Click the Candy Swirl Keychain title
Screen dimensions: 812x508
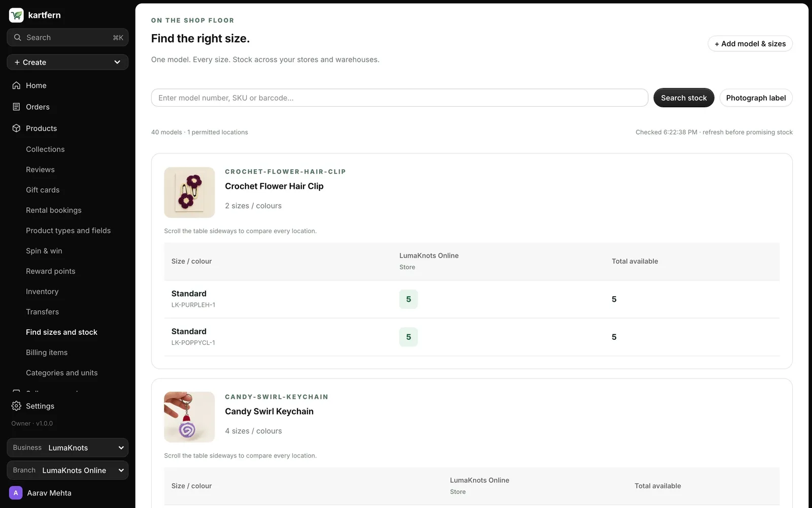pos(269,411)
